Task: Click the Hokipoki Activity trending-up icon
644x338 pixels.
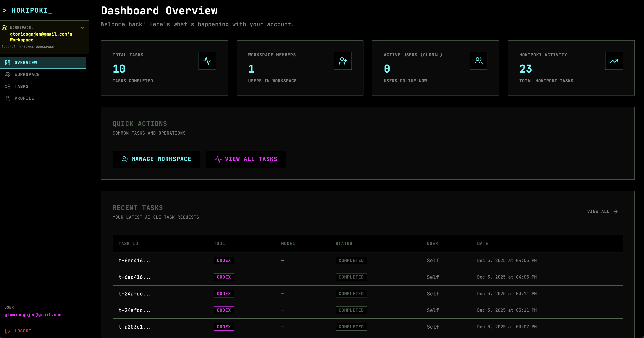Action: click(x=614, y=61)
